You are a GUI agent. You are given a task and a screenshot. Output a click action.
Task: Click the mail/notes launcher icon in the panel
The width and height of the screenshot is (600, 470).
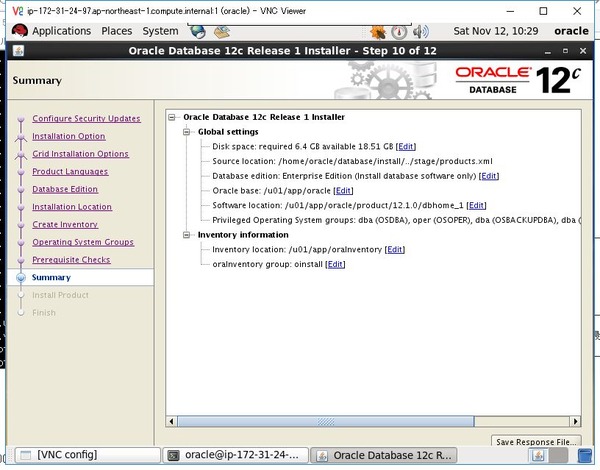pos(222,31)
